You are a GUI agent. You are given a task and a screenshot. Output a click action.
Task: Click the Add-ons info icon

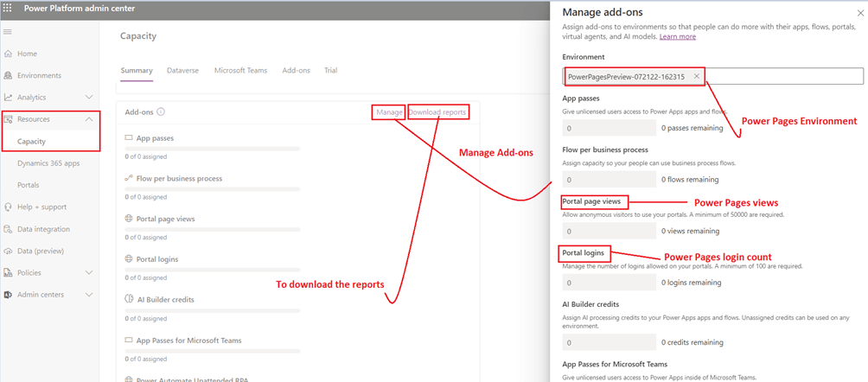coord(161,111)
